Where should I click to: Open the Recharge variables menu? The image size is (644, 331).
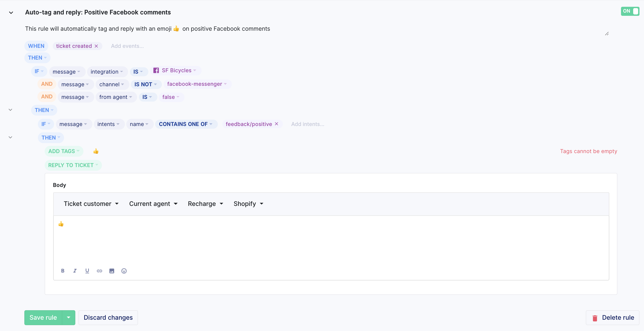(205, 204)
